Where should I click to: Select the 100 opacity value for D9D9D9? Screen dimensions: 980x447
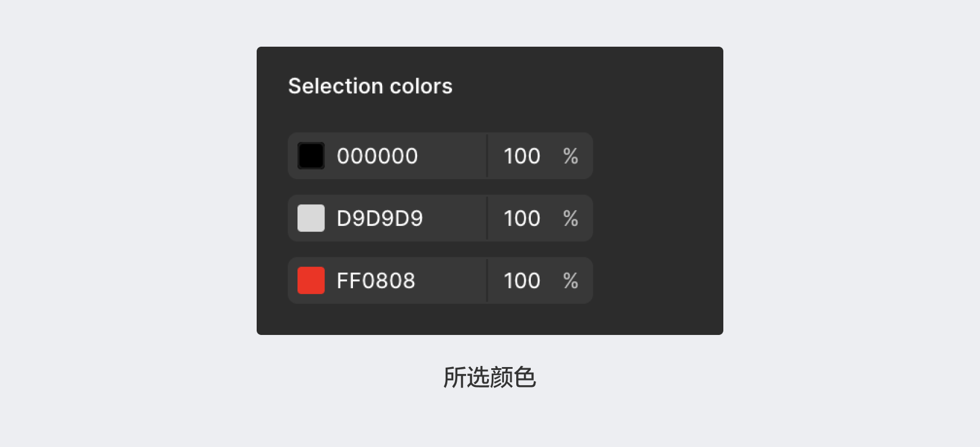click(521, 218)
